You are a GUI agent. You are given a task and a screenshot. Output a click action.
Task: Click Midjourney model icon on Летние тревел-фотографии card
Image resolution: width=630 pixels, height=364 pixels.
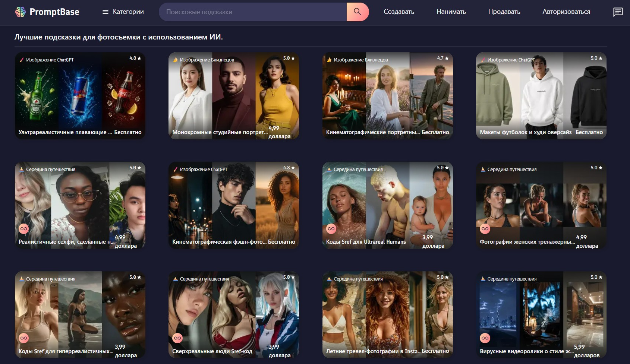click(329, 279)
